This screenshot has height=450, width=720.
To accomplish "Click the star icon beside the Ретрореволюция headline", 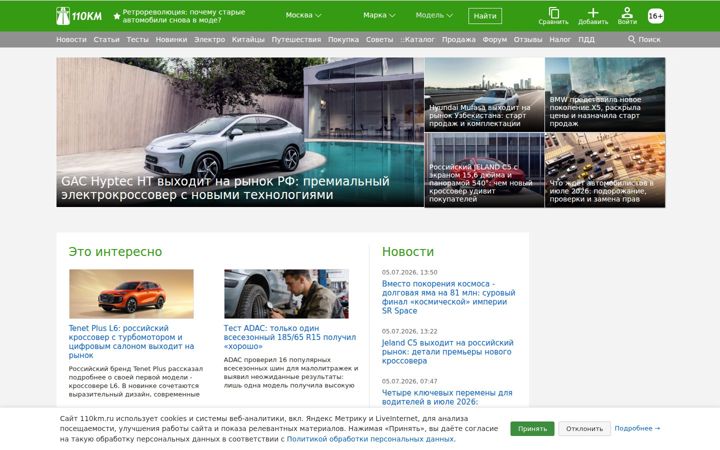I will (117, 16).
